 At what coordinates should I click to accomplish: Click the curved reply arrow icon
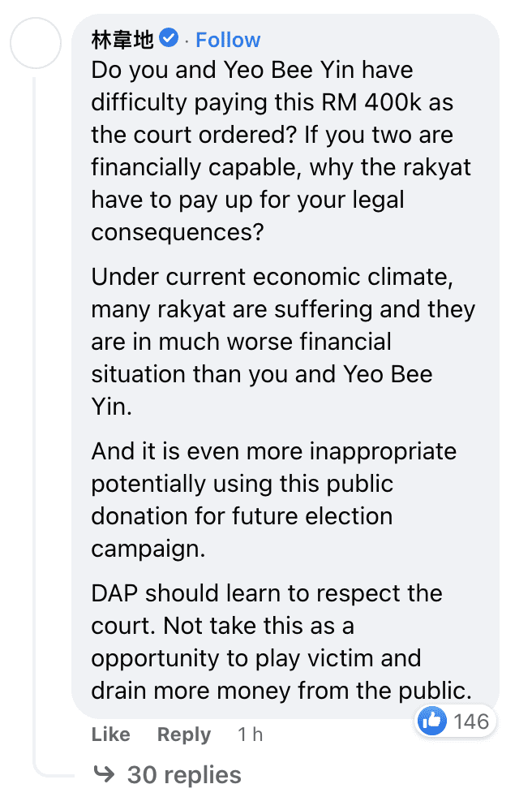click(104, 774)
